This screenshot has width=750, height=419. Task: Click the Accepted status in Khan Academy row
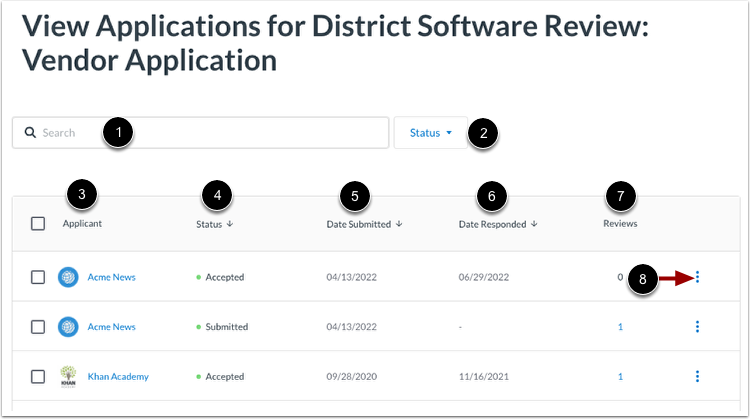pyautogui.click(x=225, y=376)
